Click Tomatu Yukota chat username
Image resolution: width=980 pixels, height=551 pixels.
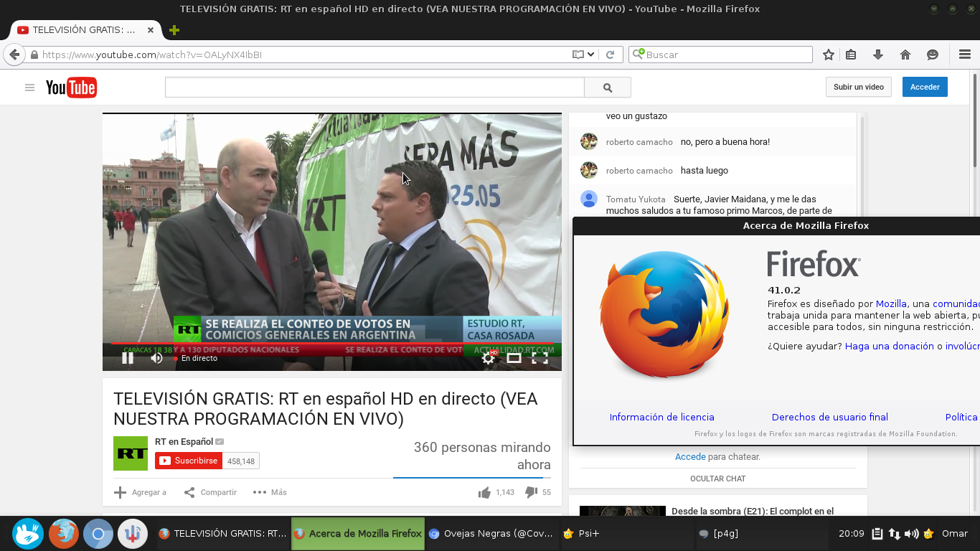(635, 199)
